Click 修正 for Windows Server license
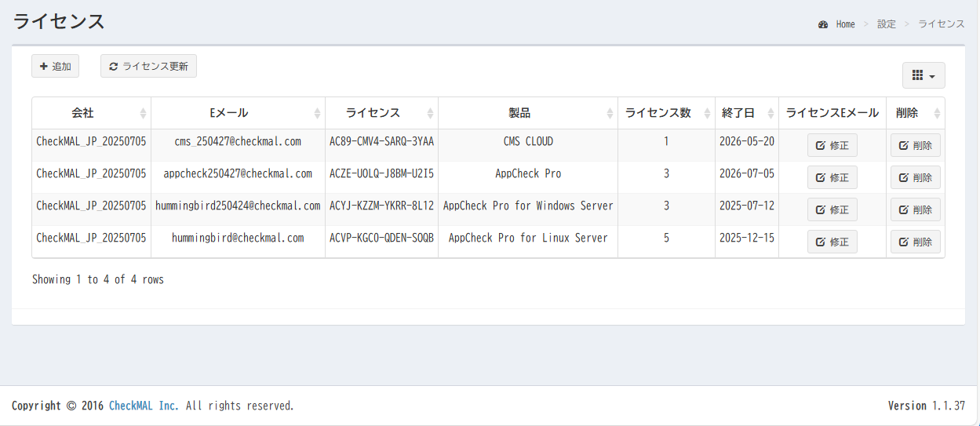Viewport: 980px width, 426px height. click(x=832, y=209)
